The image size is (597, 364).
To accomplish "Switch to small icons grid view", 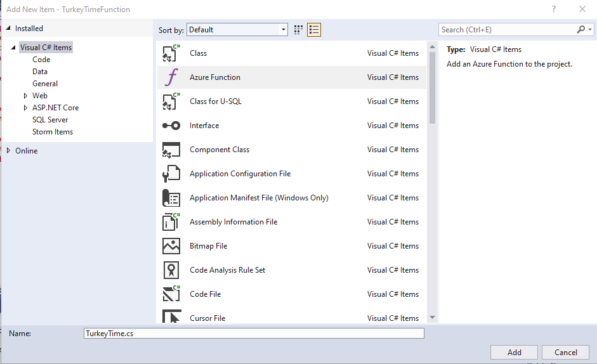I will pos(298,30).
